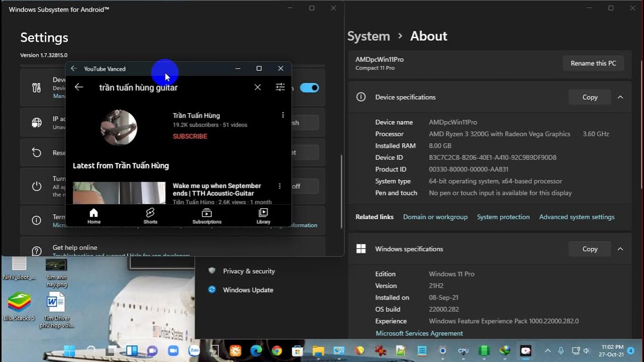Viewport: 644px width, 362px height.
Task: Click developer tools icon in WSA Settings
Action: (37, 87)
